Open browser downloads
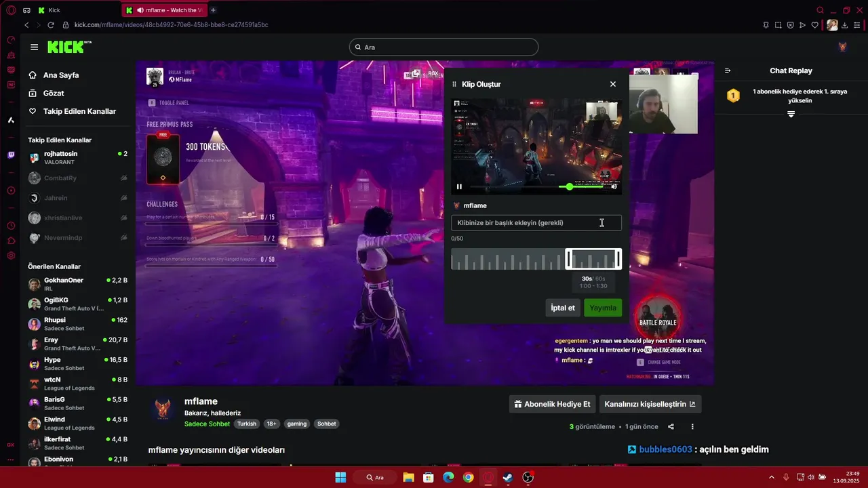This screenshot has height=488, width=868. pyautogui.click(x=845, y=25)
